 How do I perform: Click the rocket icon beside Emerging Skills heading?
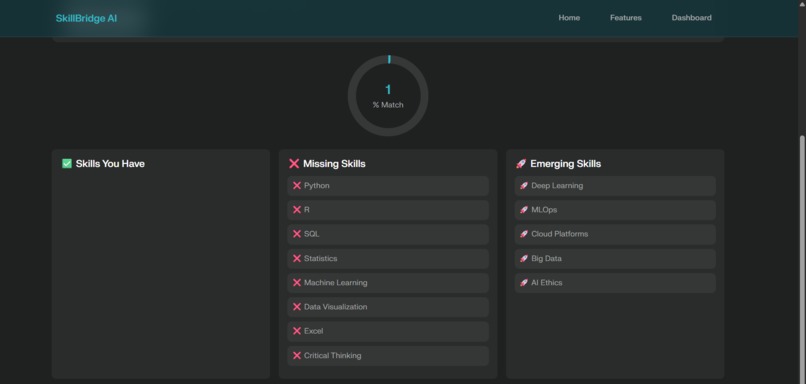click(521, 163)
